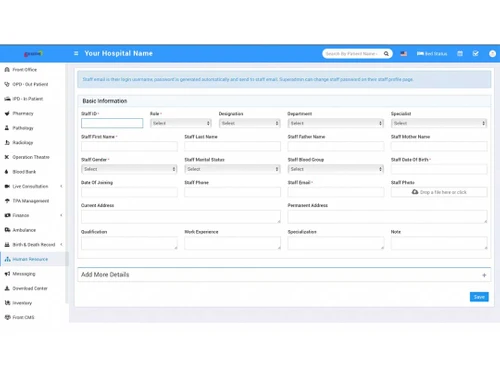500x375 pixels.
Task: Open the user profile avatar
Action: pyautogui.click(x=492, y=54)
